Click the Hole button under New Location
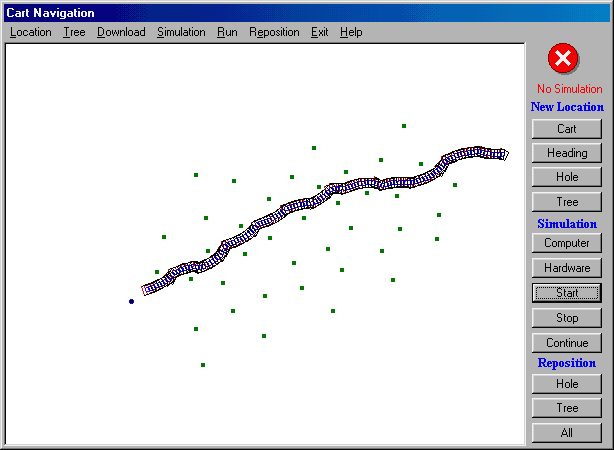Image resolution: width=614 pixels, height=450 pixels. [x=567, y=177]
